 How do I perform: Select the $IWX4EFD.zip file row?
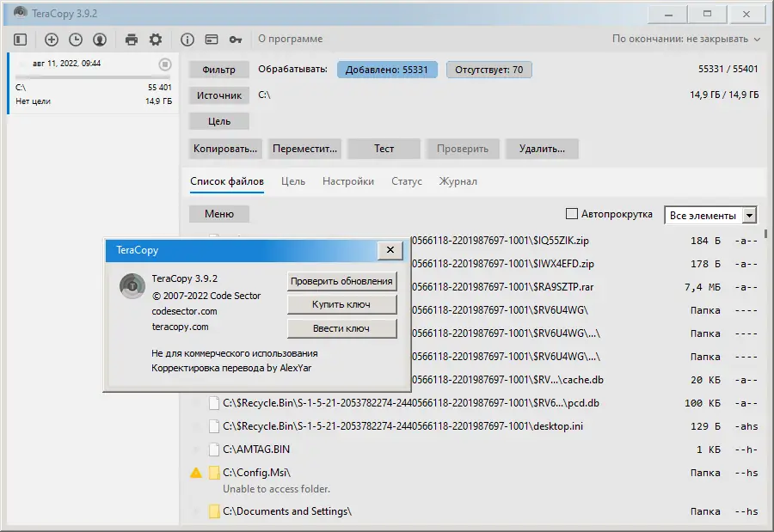(585, 264)
